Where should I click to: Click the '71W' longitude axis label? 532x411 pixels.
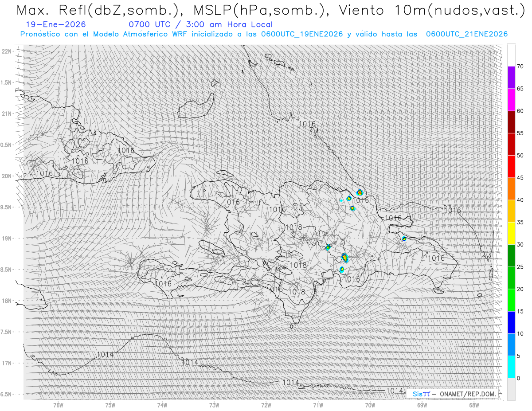point(318,405)
